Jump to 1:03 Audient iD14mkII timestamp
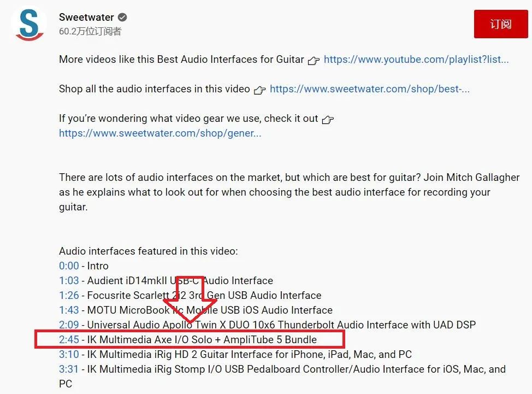532x394 pixels. (x=69, y=281)
